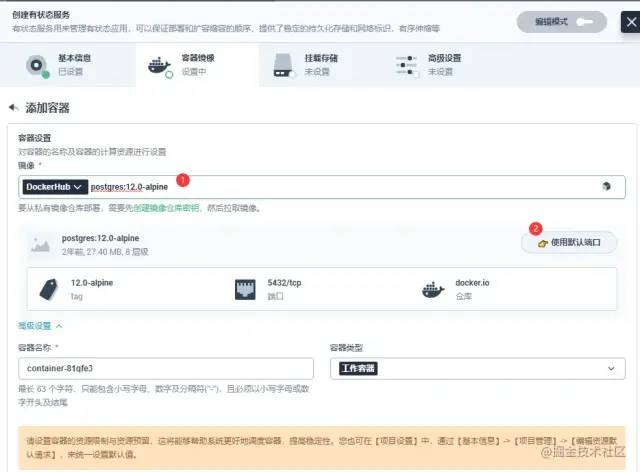This screenshot has width=640, height=472.
Task: Click the basic info disc icon
Action: tap(37, 65)
